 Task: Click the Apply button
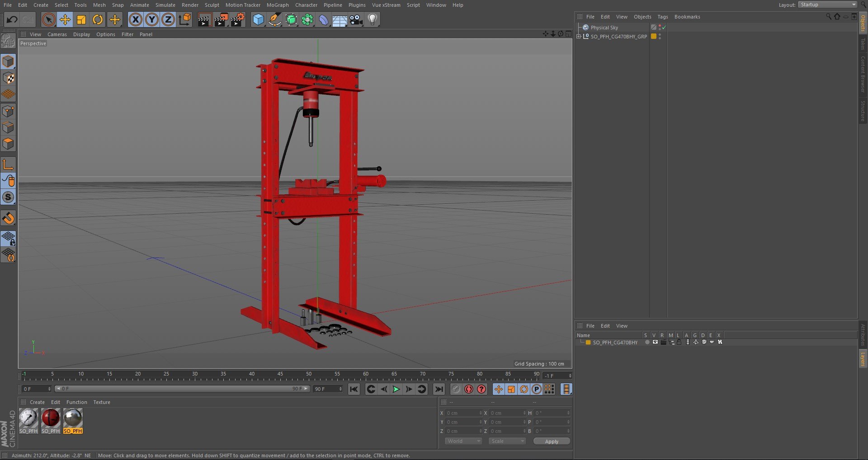(x=552, y=441)
